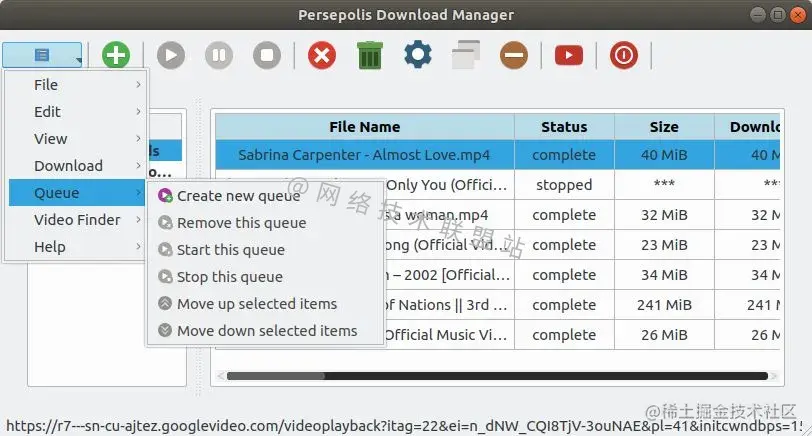Maximize the Persepolis window
Screen dimensions: 812x436
(777, 14)
